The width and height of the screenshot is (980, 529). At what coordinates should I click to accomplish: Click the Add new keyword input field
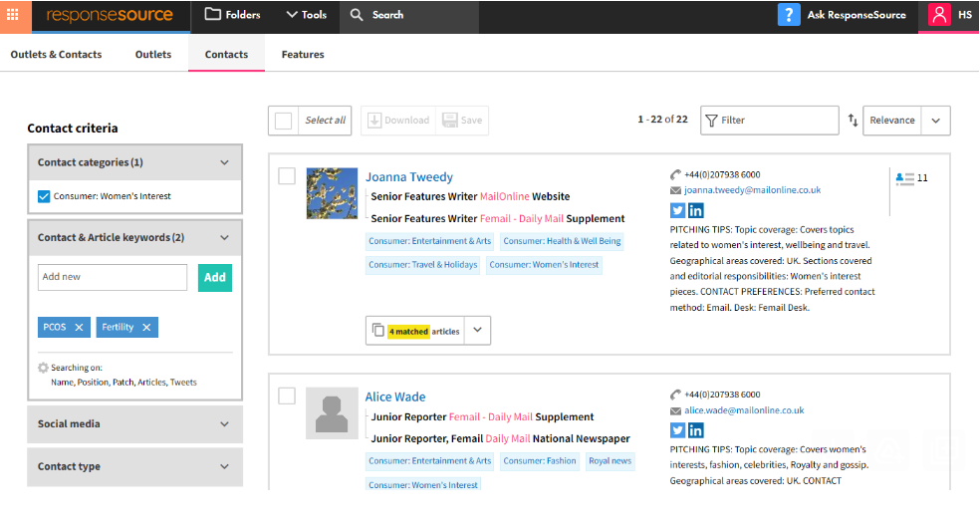tap(113, 277)
